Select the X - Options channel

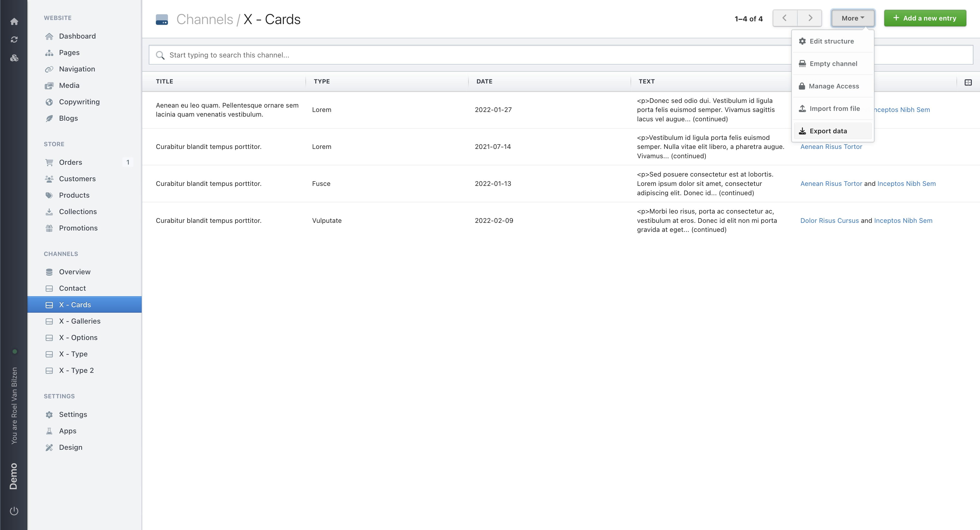tap(78, 337)
